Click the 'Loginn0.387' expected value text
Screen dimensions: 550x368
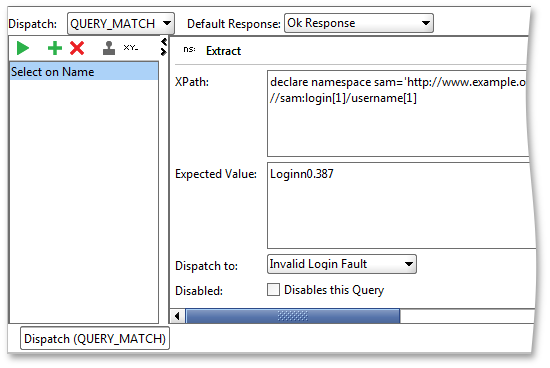[302, 174]
